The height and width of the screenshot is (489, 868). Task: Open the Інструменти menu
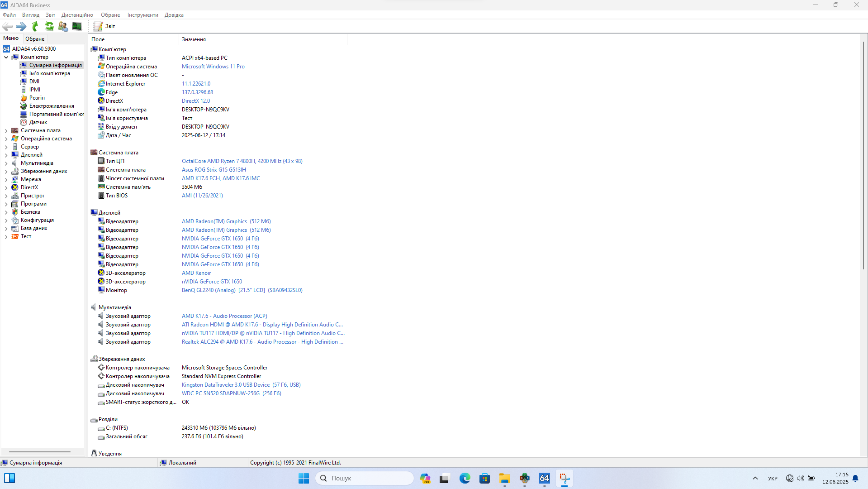(x=142, y=15)
